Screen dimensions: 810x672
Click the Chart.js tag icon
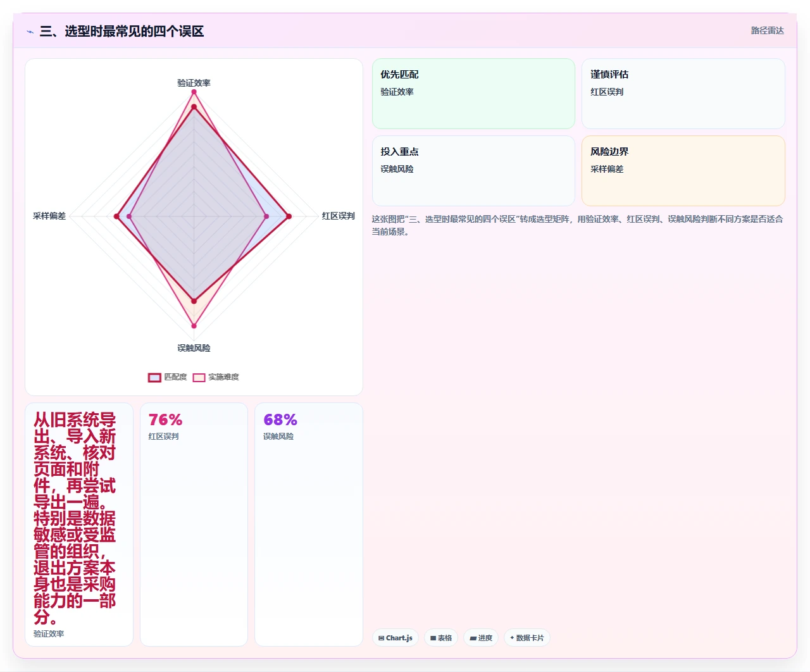point(381,638)
